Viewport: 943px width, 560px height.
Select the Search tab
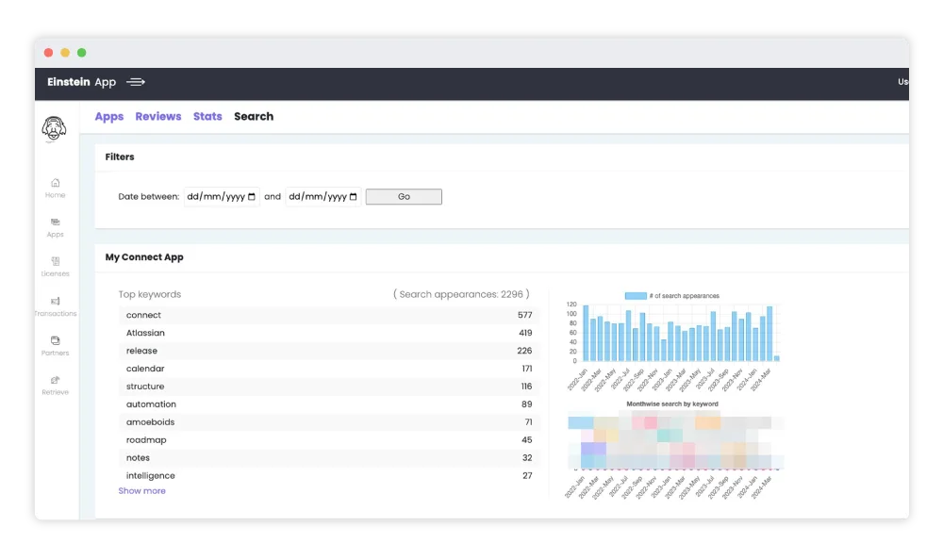[254, 117]
